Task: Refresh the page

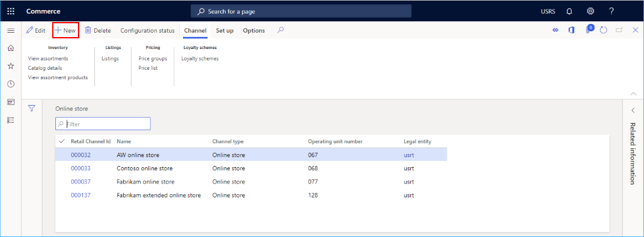Action: (x=603, y=30)
